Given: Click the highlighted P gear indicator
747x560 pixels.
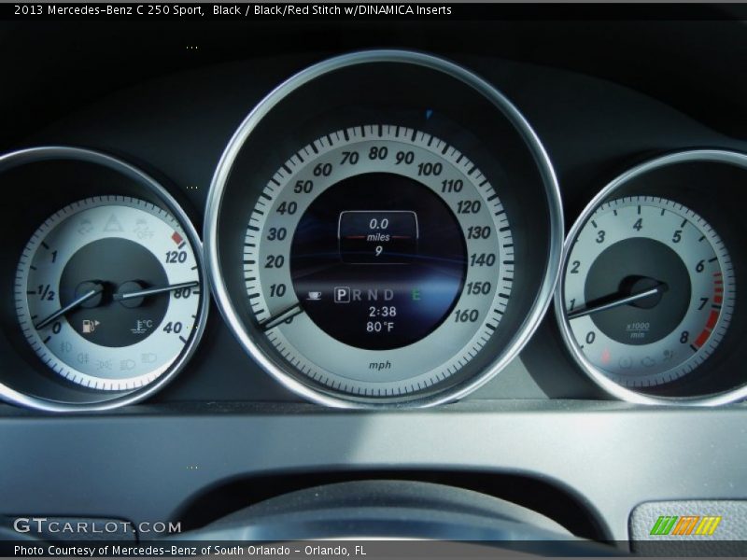Looking at the screenshot, I should [342, 295].
